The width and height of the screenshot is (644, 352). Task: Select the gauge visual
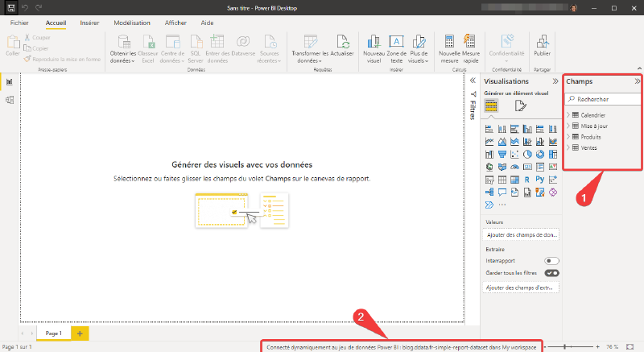point(514,167)
